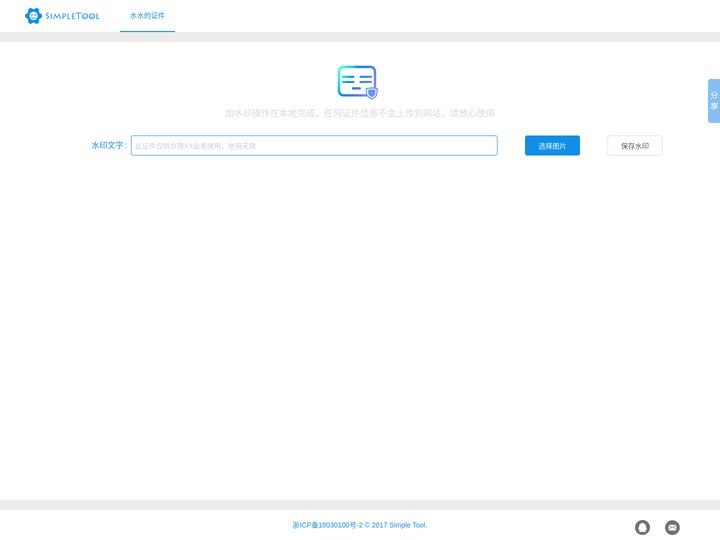Click the QQ penguin icon in footer
The width and height of the screenshot is (720, 540).
(642, 527)
